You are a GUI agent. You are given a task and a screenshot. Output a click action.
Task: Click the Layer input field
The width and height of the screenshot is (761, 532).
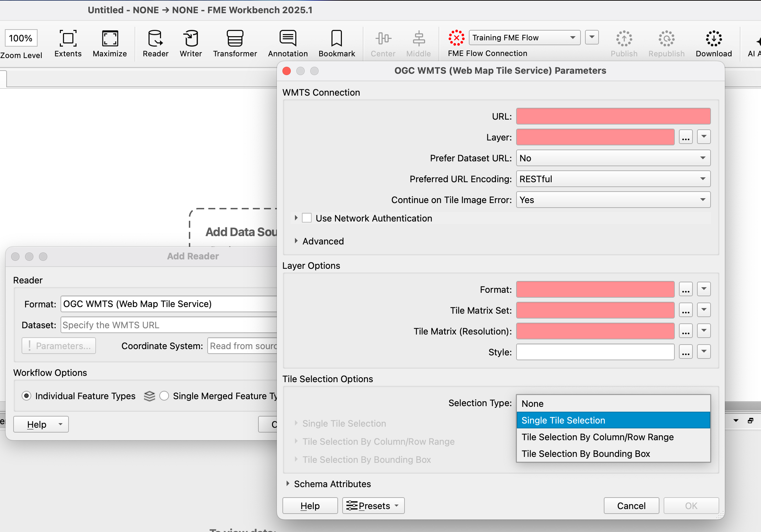(x=595, y=137)
